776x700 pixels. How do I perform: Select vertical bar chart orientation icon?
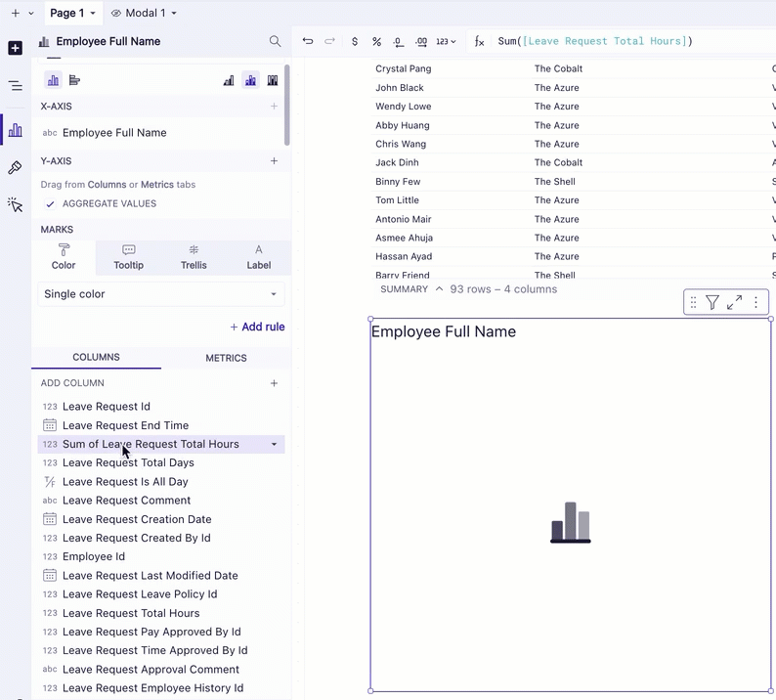[x=53, y=80]
